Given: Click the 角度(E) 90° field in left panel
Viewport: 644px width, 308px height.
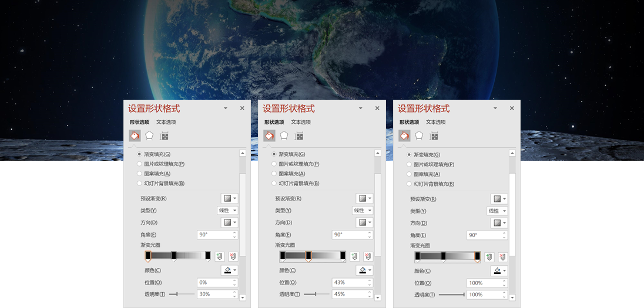Looking at the screenshot, I should 217,235.
